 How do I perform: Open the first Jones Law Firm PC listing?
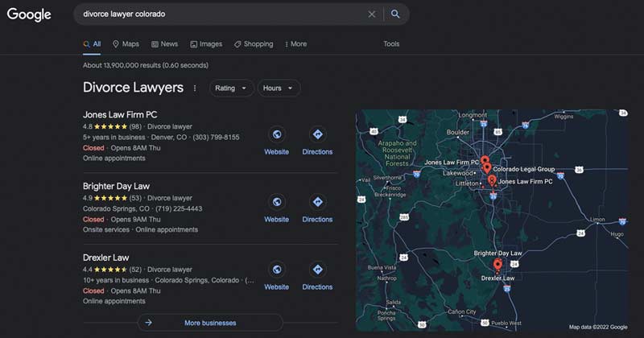[x=120, y=114]
